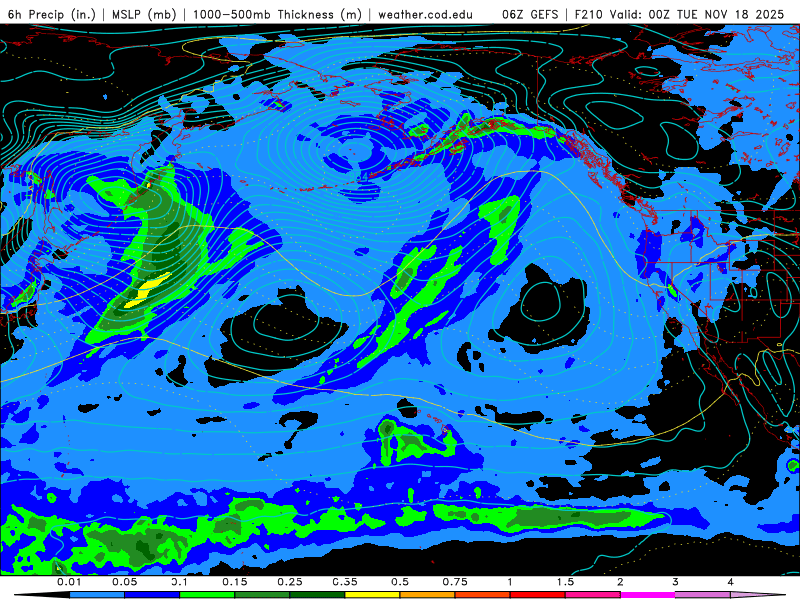This screenshot has width=800, height=600.
Task: Click the light orange 0.5–0.75 colorbar segment
Action: click(x=428, y=595)
